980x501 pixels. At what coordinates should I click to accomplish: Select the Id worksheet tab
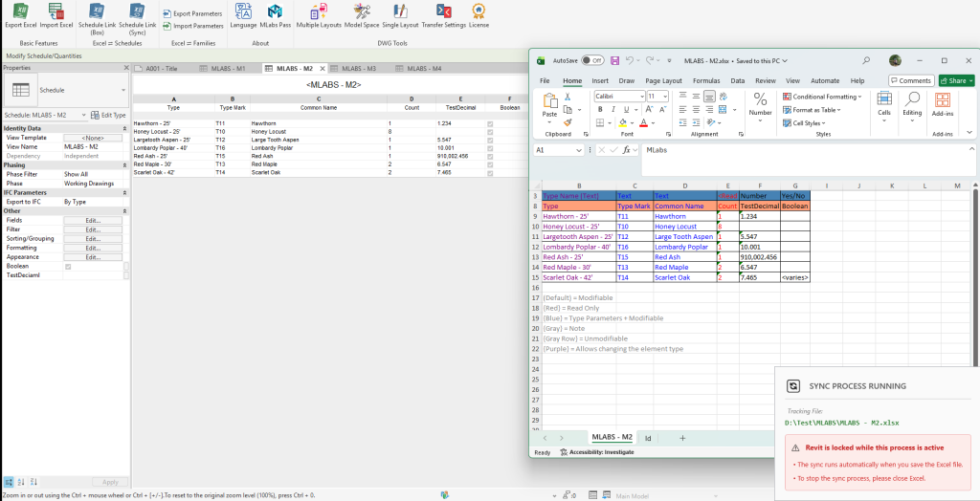648,438
